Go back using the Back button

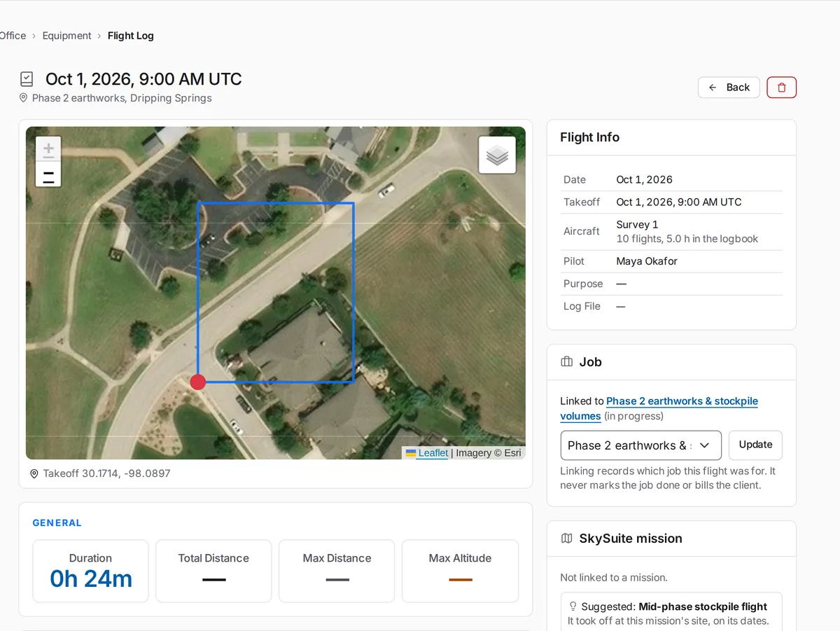[729, 88]
